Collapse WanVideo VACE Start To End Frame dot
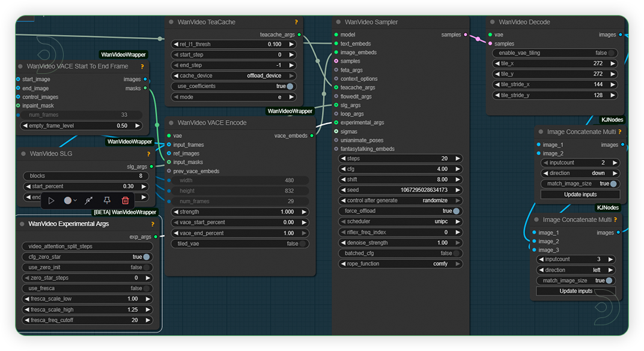Viewport: 644px width, 351px height. pos(20,67)
